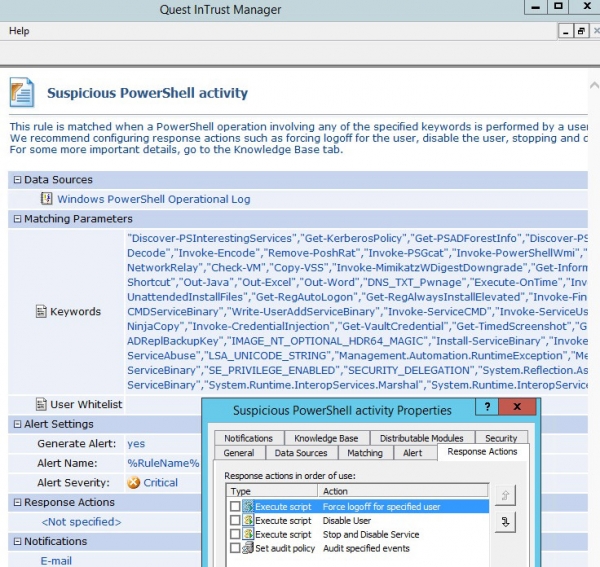Click the Suspicious PowerShell activity rule icon
600x567 pixels.
click(23, 93)
